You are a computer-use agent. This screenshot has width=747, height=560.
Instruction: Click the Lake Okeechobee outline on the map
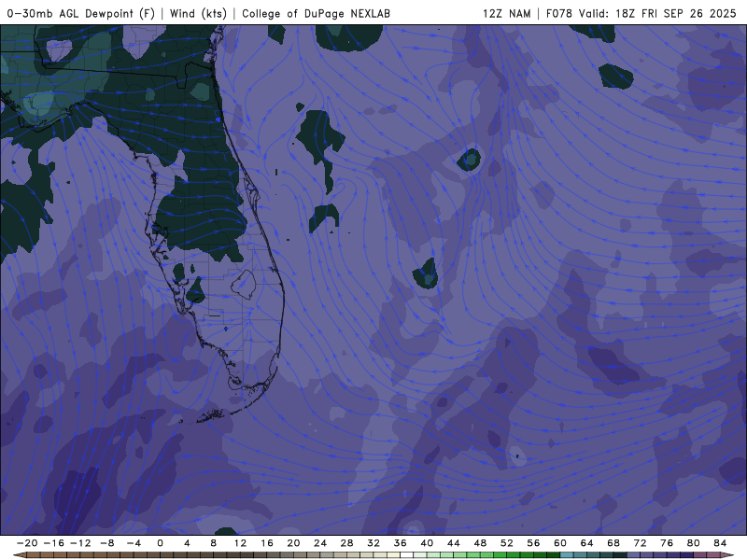(244, 285)
